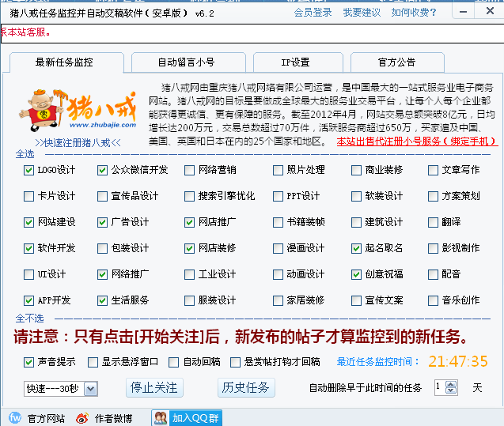504x426 pixels.
Task: Click the 猪八戒 zhubajie.com logo image
Action: [x=78, y=111]
